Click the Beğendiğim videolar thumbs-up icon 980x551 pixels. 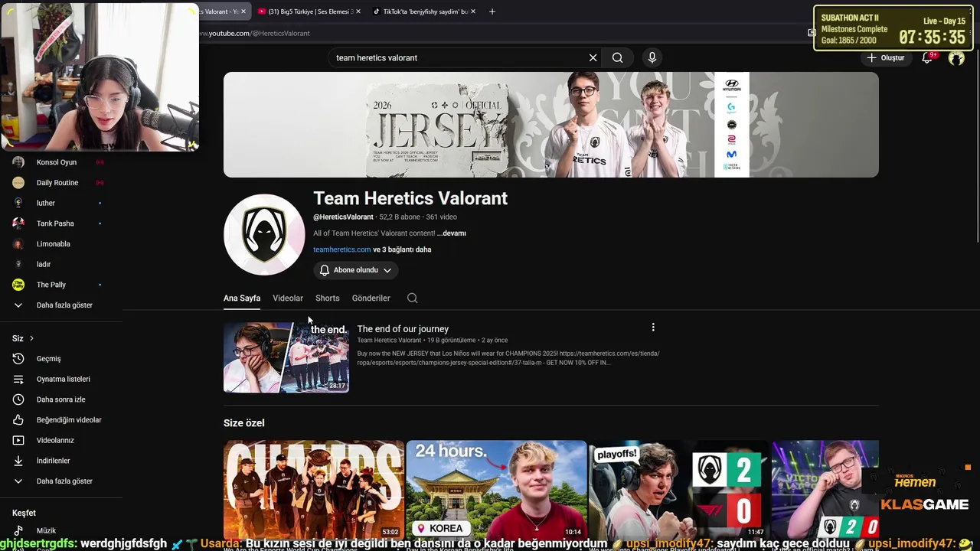(18, 420)
